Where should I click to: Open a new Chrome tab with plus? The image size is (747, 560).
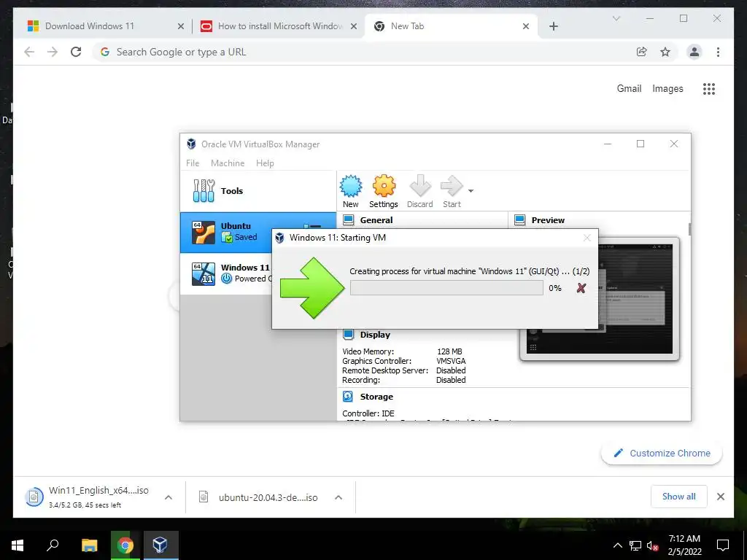(553, 27)
